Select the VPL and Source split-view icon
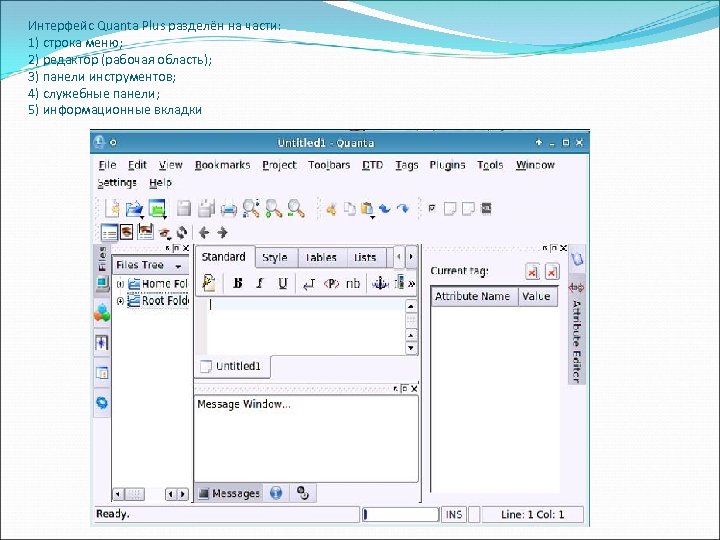This screenshot has width=720, height=540. point(145,232)
